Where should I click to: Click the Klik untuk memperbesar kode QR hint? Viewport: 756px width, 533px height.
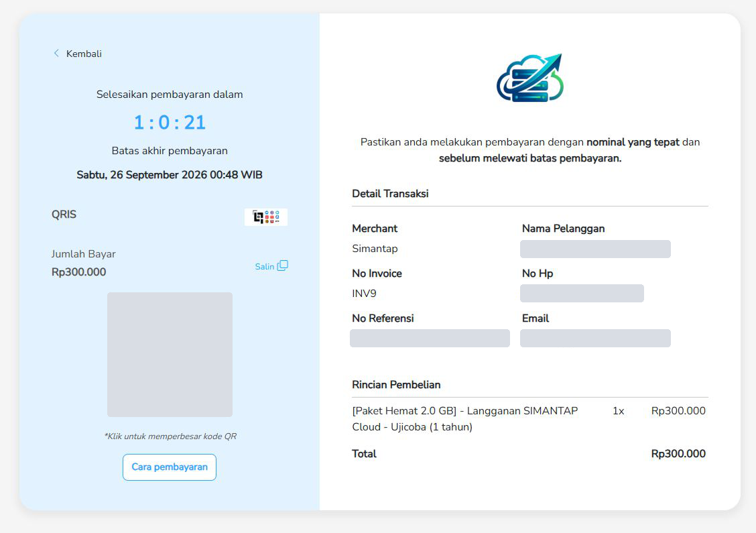coord(170,436)
